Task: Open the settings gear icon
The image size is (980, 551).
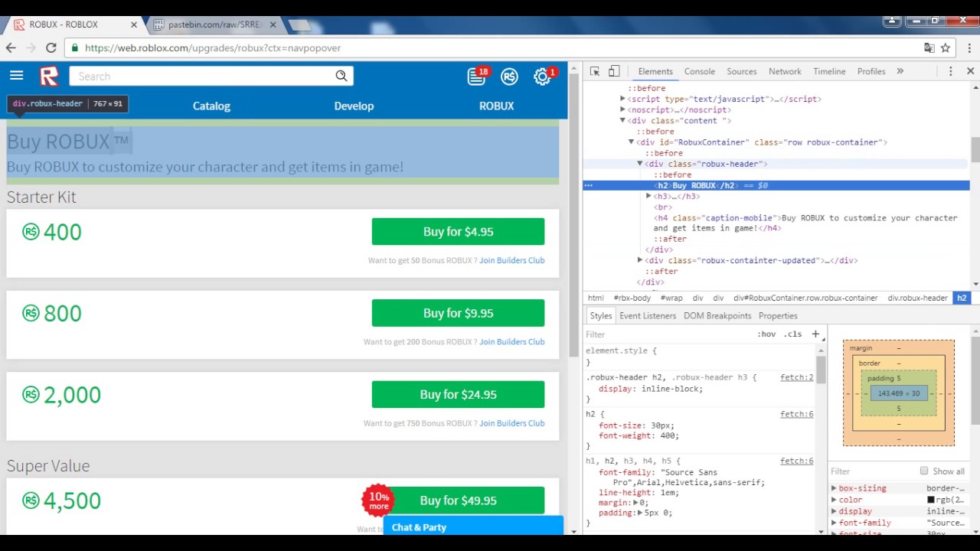Action: (542, 77)
